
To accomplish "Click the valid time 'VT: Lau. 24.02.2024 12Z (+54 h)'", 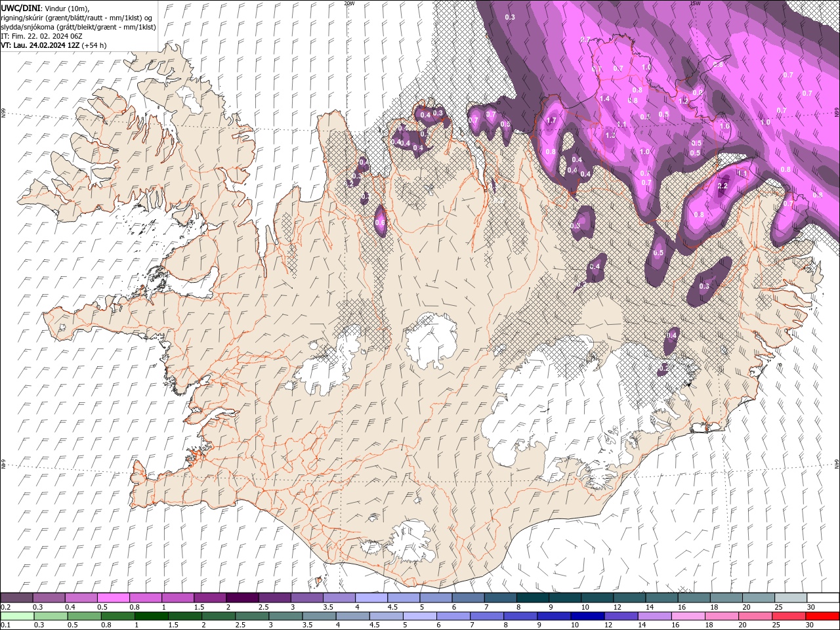I will pyautogui.click(x=54, y=45).
